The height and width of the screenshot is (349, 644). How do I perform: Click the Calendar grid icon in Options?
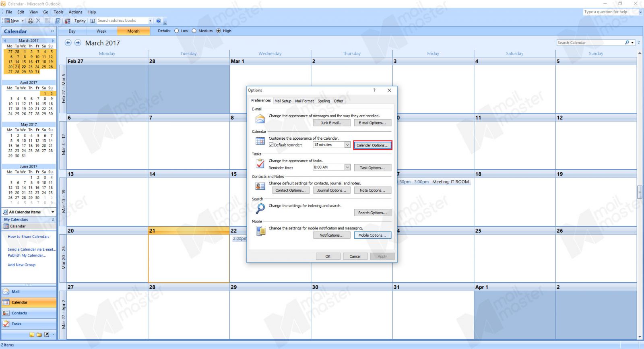(260, 141)
